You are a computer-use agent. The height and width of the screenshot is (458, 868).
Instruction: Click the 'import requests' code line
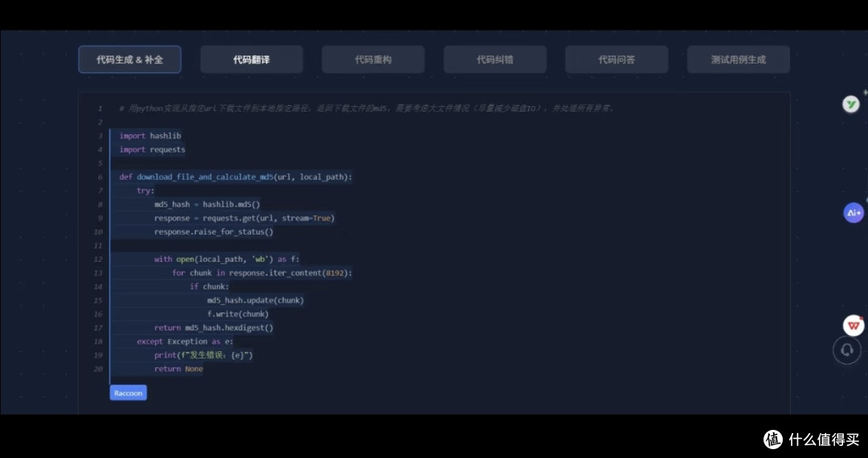pos(152,149)
